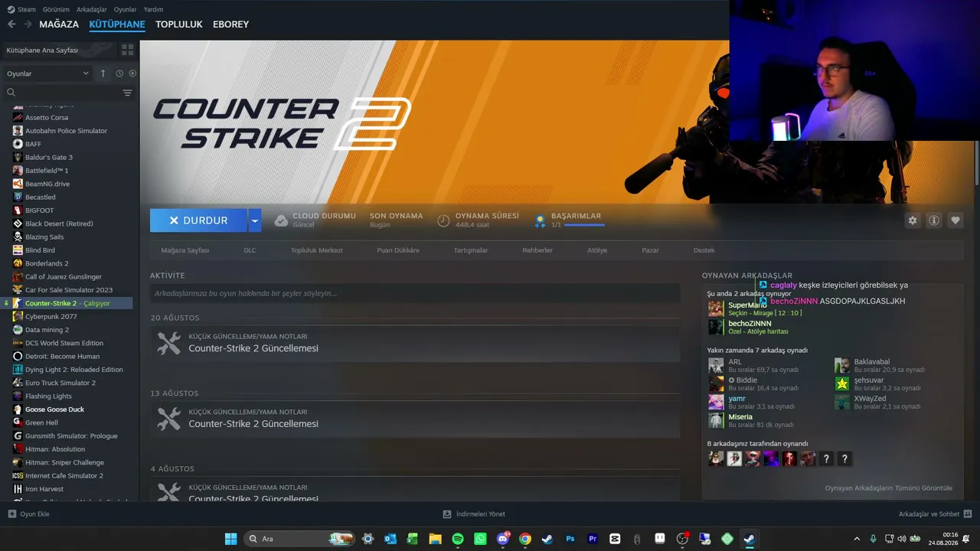Open İndirmeleri Yönet downloads manager
Screen dimensions: 980x551
click(474, 514)
